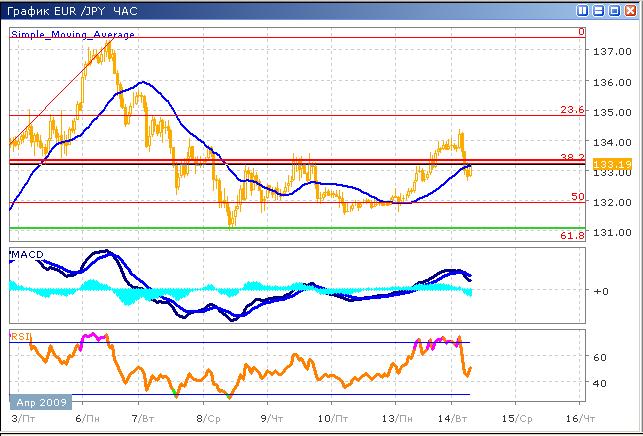This screenshot has height=436, width=643.
Task: Click the 16/Чт date on the time axis
Action: coord(575,416)
